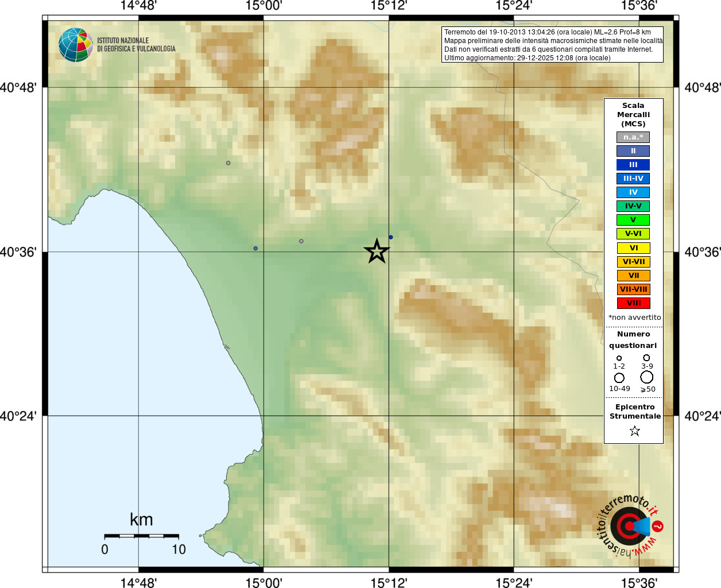Select the orange VII intensity swatch

click(x=634, y=276)
